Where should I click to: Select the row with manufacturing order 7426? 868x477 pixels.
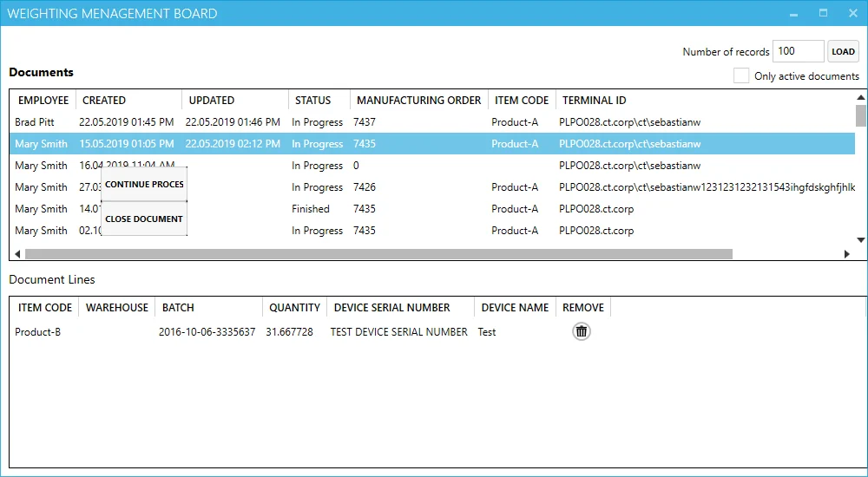433,187
